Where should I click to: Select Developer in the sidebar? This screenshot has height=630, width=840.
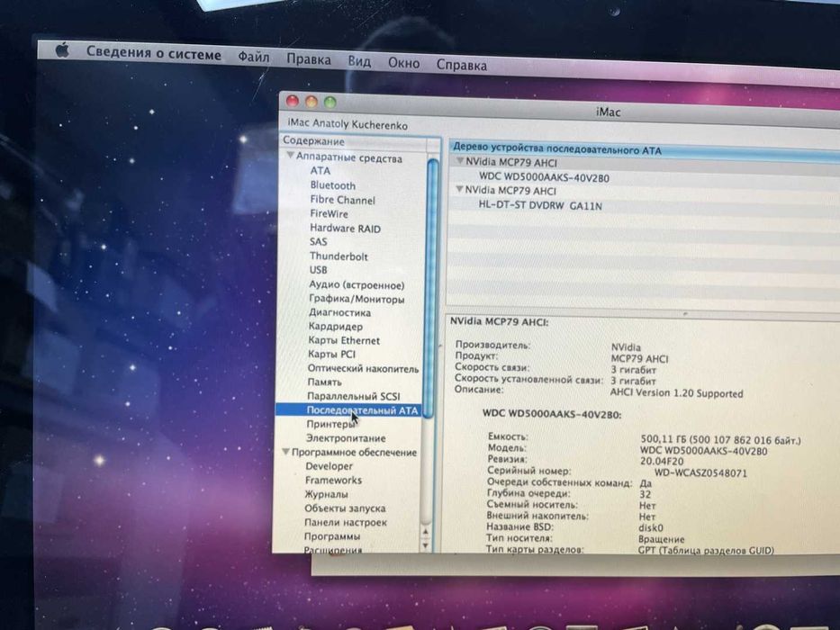tap(329, 466)
